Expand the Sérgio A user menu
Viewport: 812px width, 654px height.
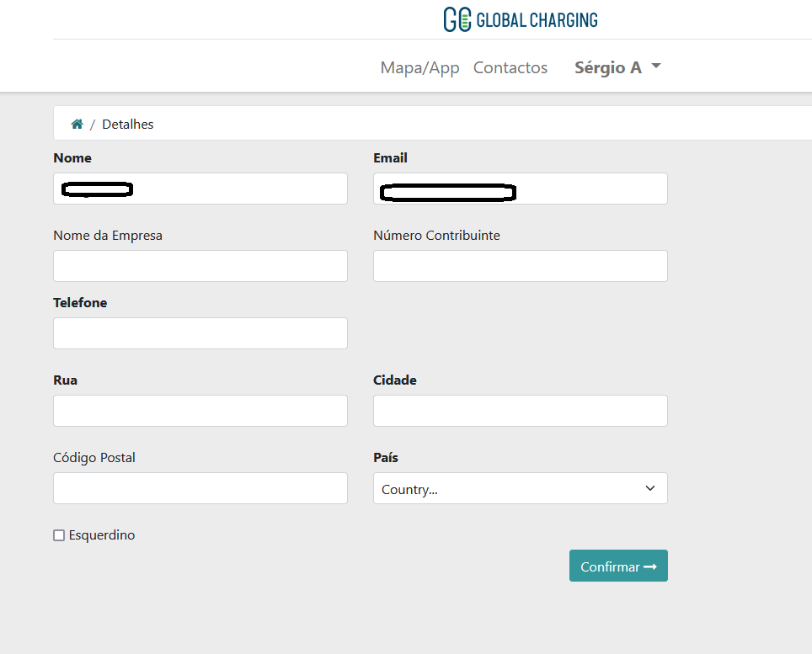tap(617, 67)
